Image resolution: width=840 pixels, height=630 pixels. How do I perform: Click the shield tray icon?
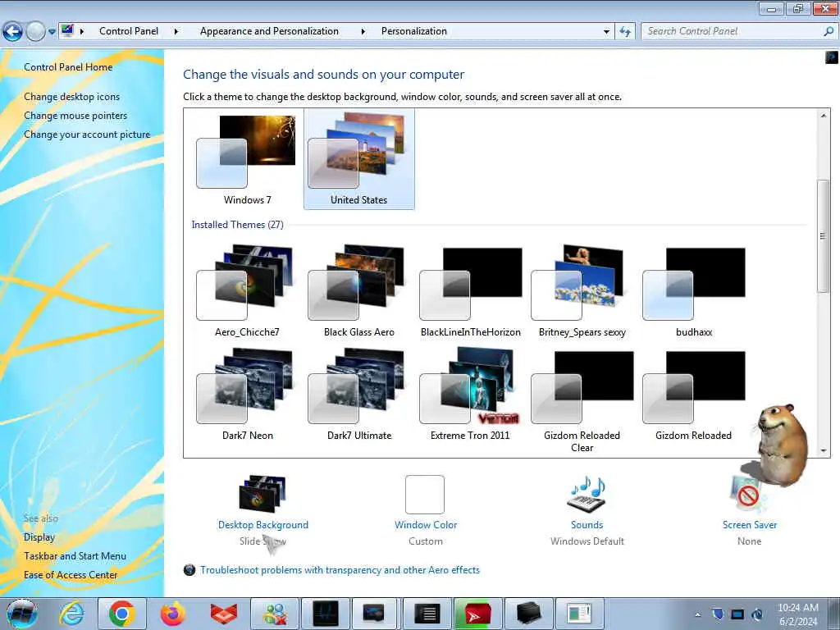tap(718, 614)
